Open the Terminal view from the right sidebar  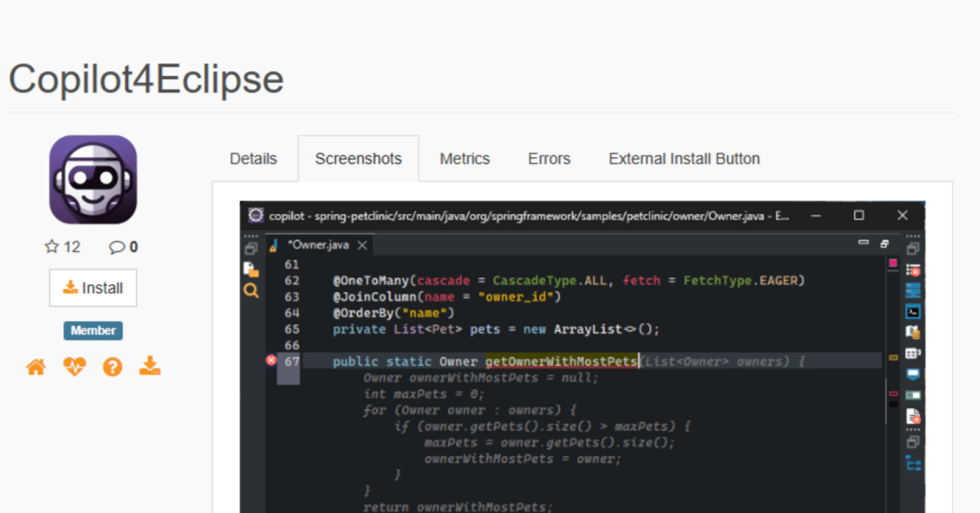click(x=913, y=312)
